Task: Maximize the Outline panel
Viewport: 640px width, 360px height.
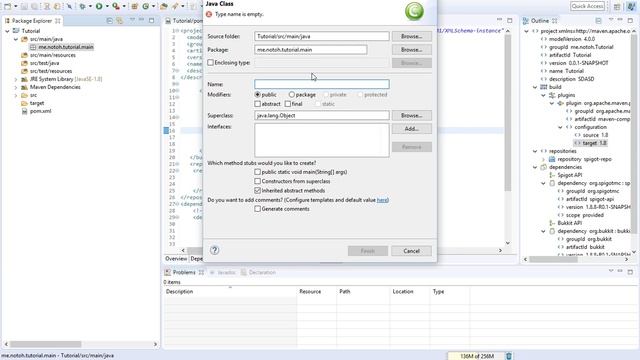Action: tap(630, 20)
